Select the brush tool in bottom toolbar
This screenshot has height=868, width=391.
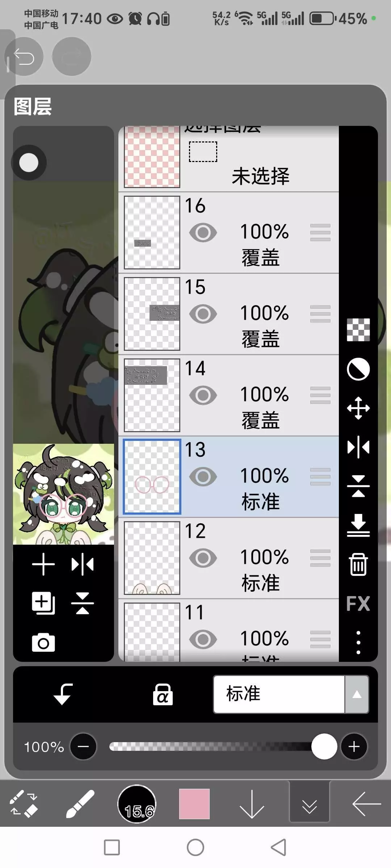point(80,804)
